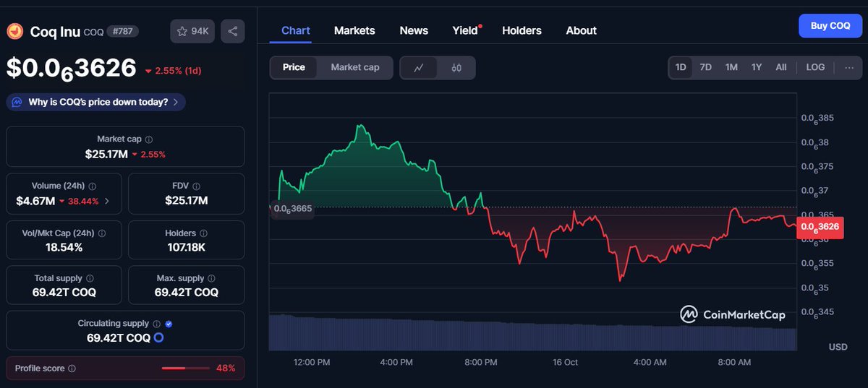Open the Chart tab
Screen dimensions: 868x388
point(296,30)
